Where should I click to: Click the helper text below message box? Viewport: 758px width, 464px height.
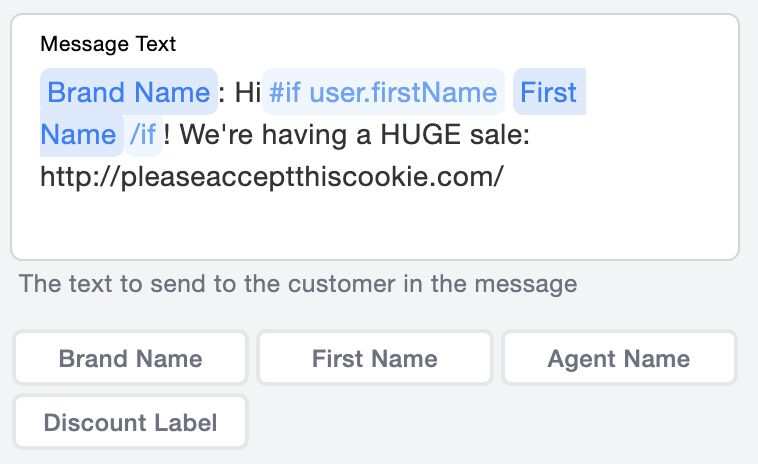pos(298,284)
